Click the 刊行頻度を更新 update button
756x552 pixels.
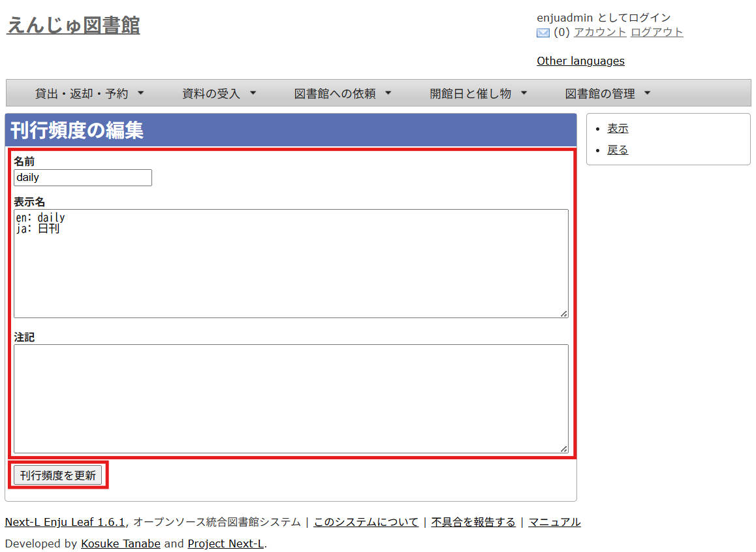click(58, 476)
